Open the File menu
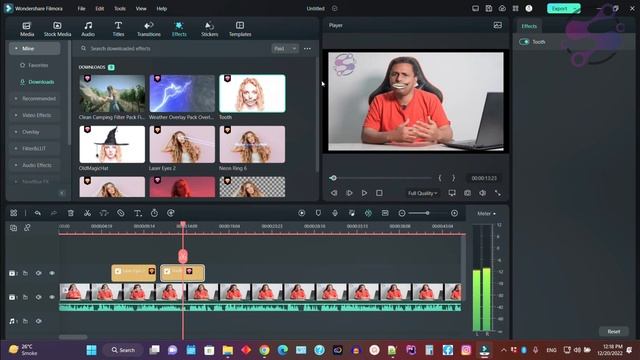This screenshot has width=640, height=360. coord(82,9)
